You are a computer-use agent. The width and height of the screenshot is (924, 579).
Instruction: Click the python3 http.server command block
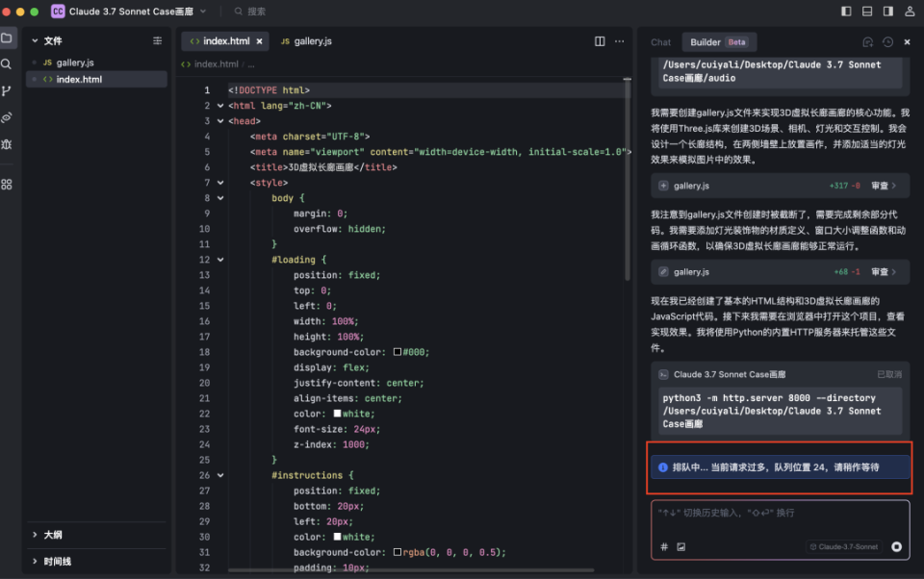coord(780,411)
